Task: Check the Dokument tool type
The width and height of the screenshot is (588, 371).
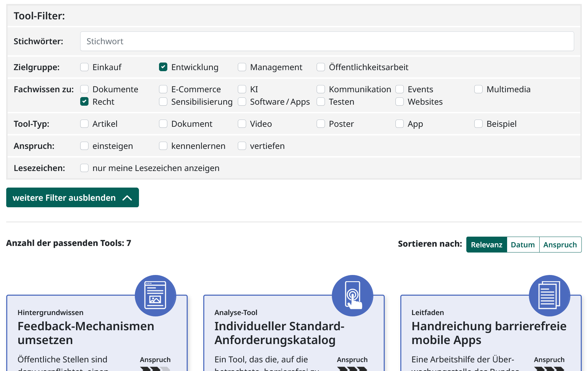Action: [163, 124]
